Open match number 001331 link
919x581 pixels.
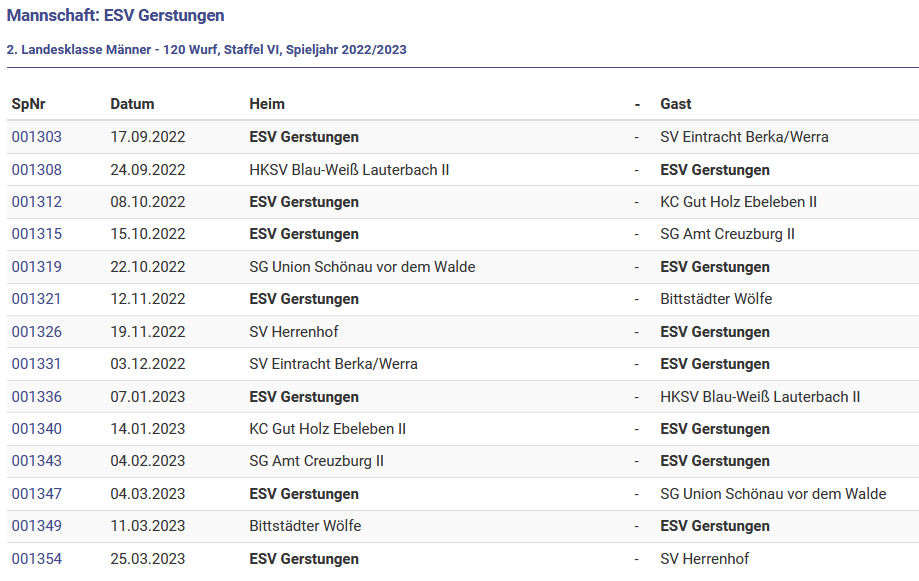click(x=36, y=364)
